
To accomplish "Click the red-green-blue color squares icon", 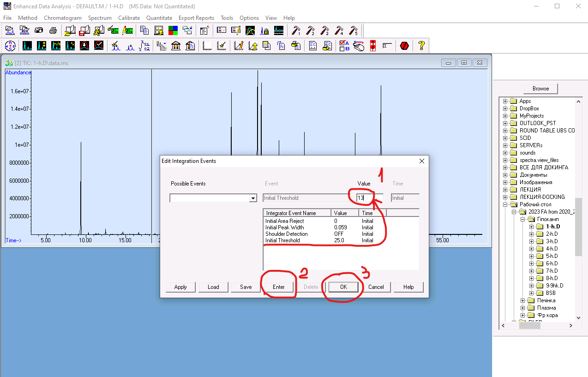I will coord(173,31).
